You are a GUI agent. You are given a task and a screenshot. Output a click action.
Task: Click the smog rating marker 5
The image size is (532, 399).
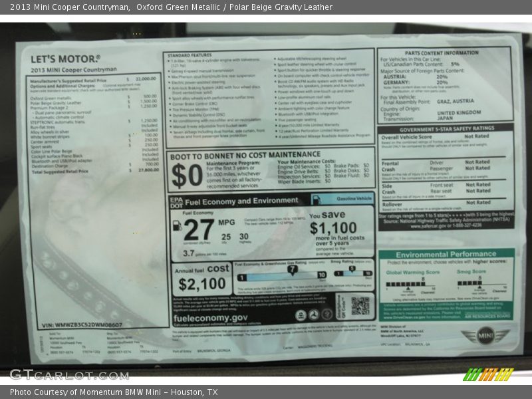pyautogui.click(x=352, y=269)
